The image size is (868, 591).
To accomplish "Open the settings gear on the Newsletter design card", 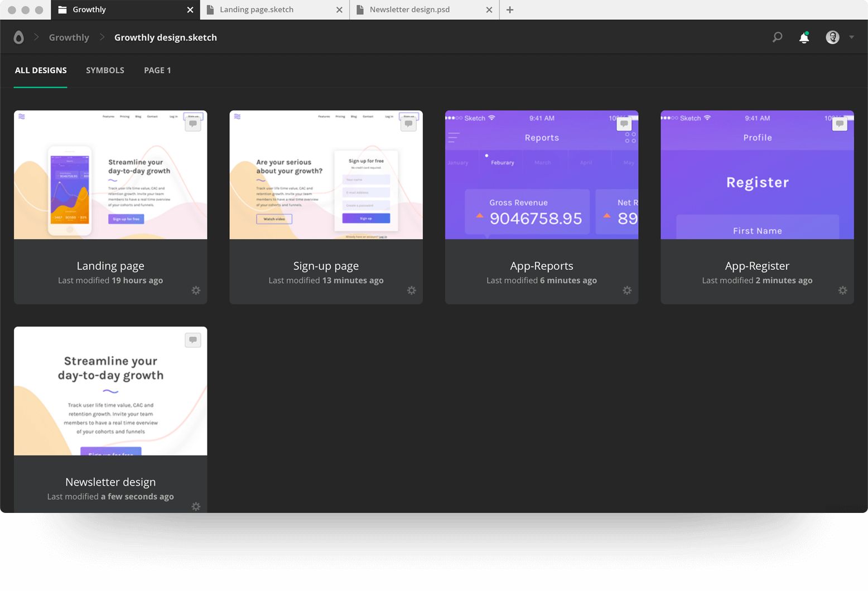I will pos(196,506).
